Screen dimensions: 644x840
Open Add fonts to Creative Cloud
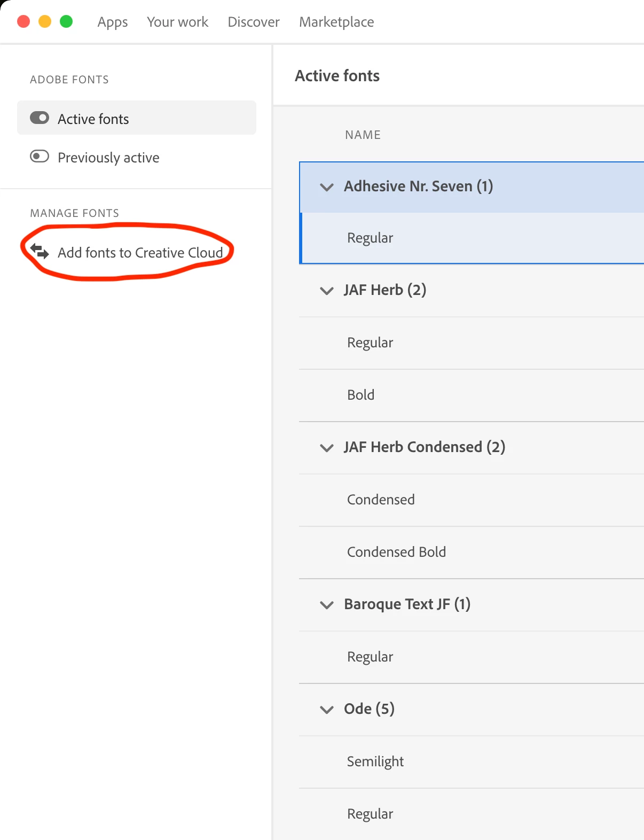pyautogui.click(x=140, y=252)
